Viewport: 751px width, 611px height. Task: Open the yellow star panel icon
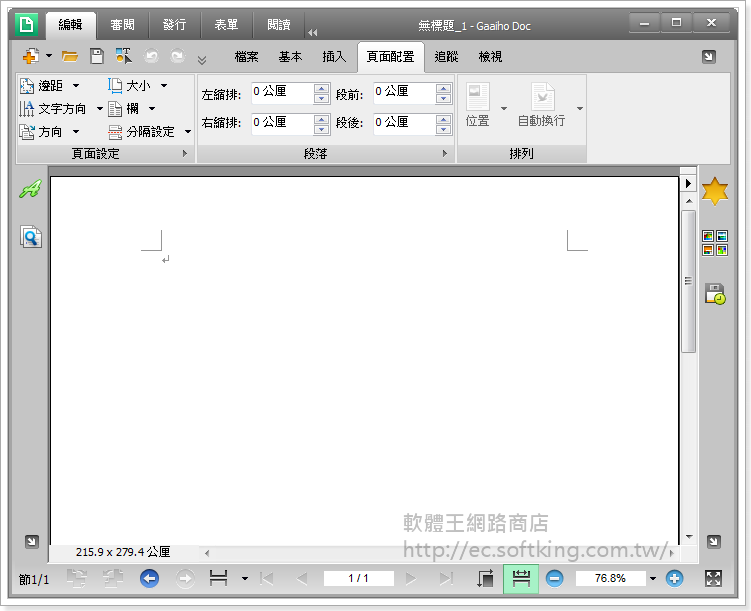[x=714, y=191]
